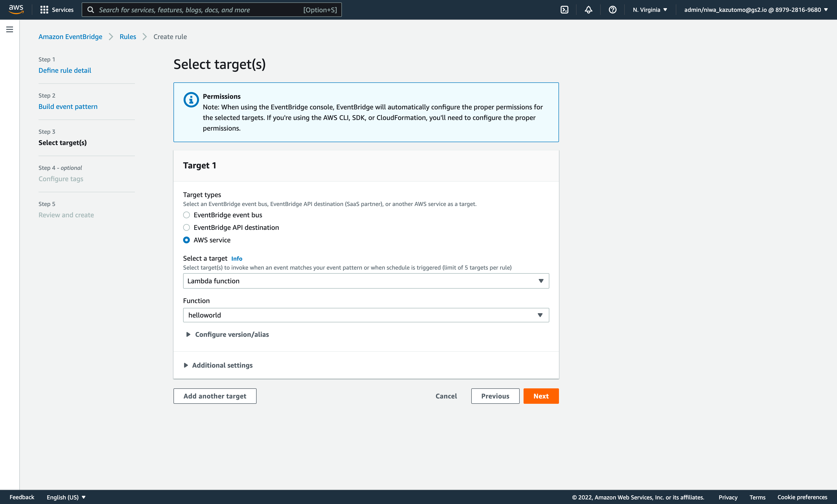Expand Configure version/alias section
This screenshot has width=837, height=504.
[x=227, y=335]
